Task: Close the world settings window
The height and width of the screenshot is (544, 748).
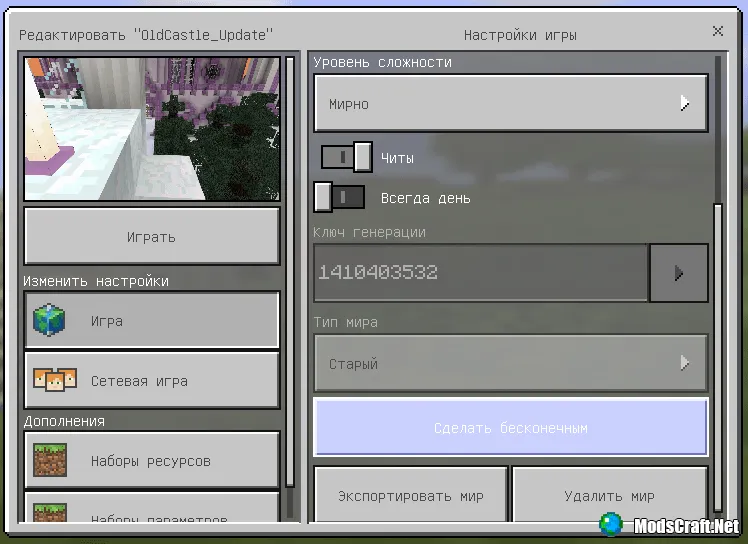Action: (x=718, y=32)
